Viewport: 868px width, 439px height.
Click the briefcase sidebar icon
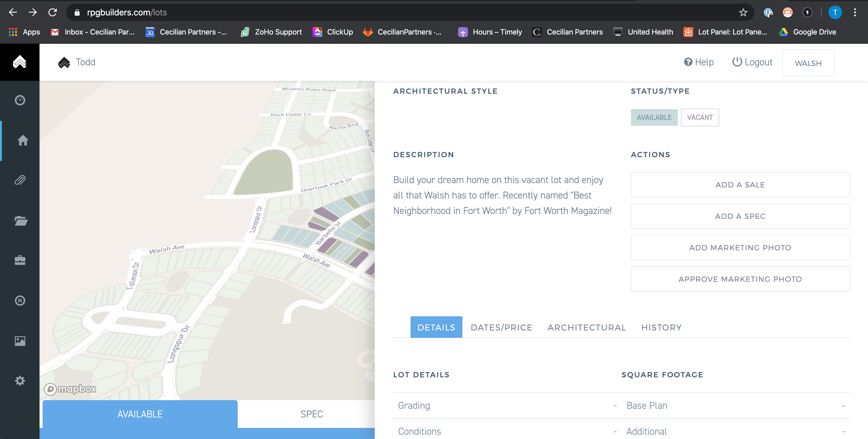click(20, 260)
